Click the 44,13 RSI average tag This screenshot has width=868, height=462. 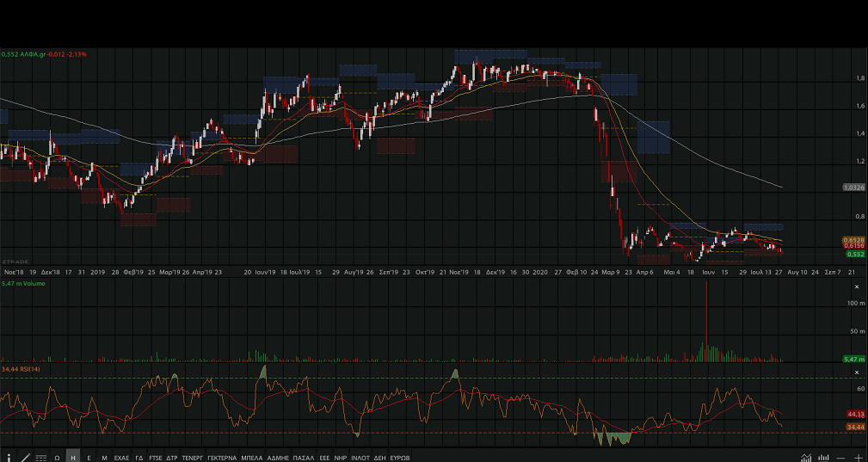click(856, 414)
